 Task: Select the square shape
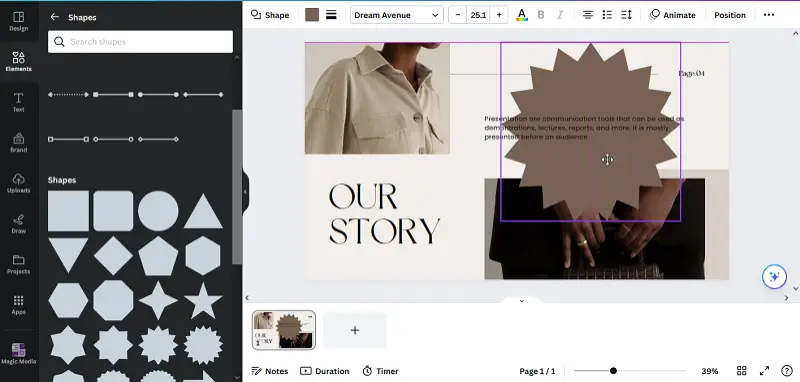coord(68,211)
